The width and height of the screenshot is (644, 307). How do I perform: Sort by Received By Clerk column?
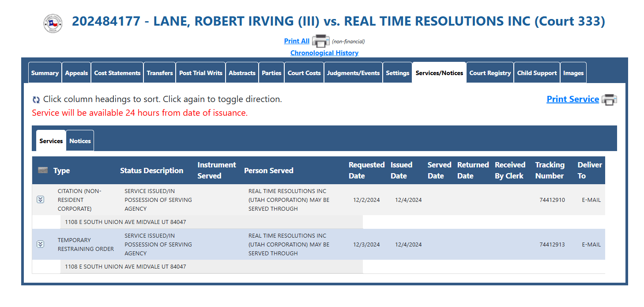coord(510,171)
